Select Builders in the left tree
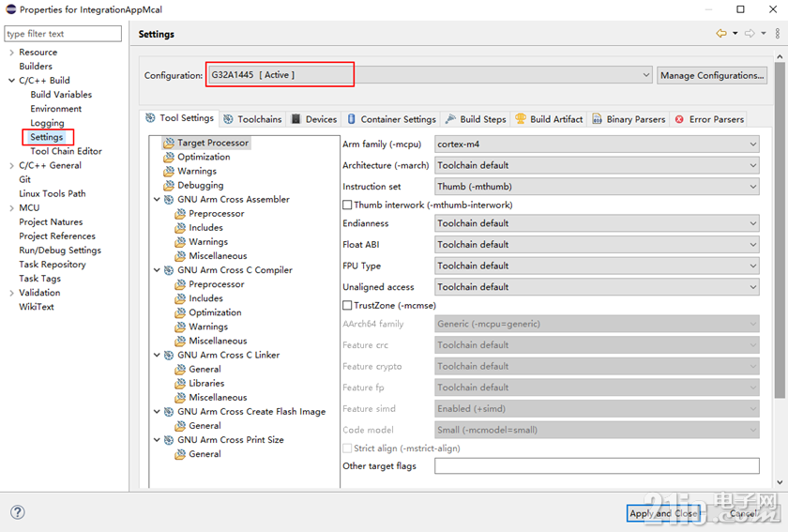 36,67
